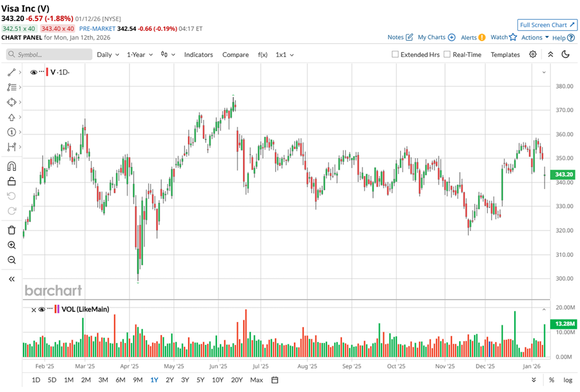This screenshot has width=580, height=392.
Task: Open Full Screen Chart
Action: (x=547, y=25)
